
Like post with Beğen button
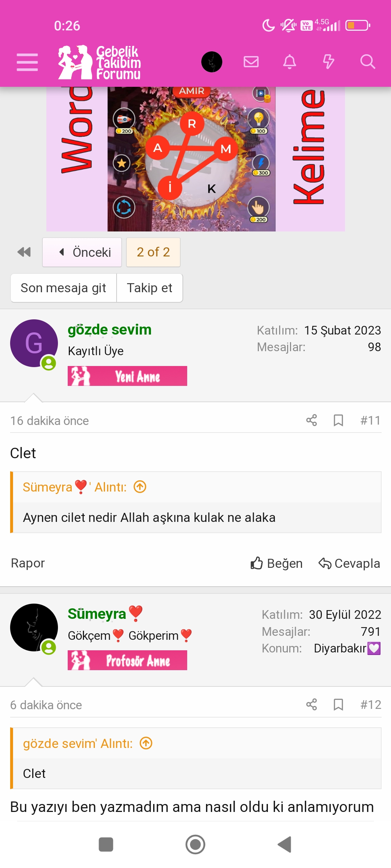[x=276, y=563]
